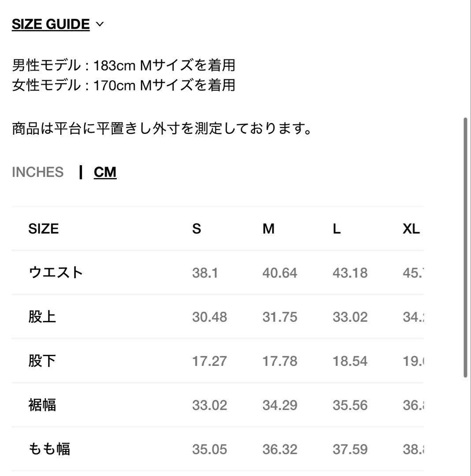
Task: Select the M size column header
Action: point(268,229)
